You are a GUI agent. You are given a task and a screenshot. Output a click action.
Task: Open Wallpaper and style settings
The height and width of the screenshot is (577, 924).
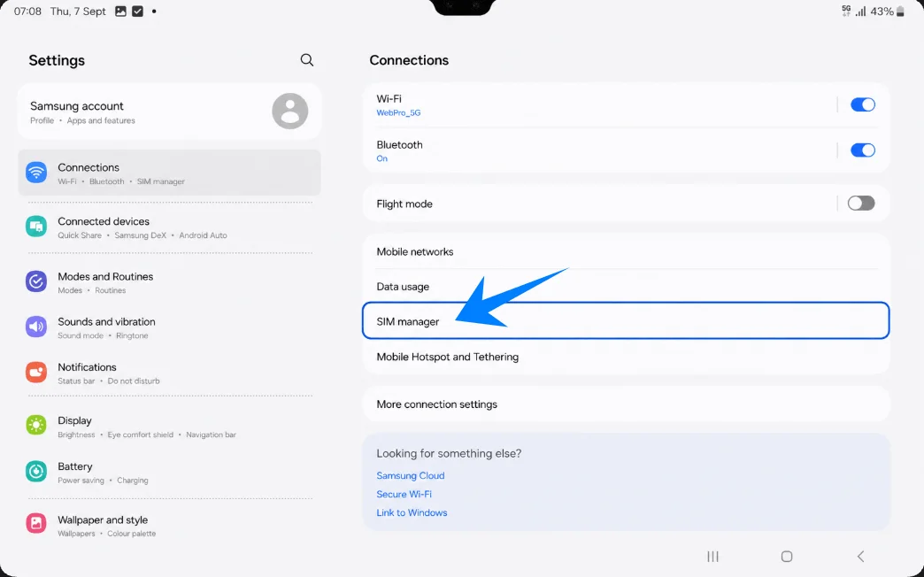[170, 526]
